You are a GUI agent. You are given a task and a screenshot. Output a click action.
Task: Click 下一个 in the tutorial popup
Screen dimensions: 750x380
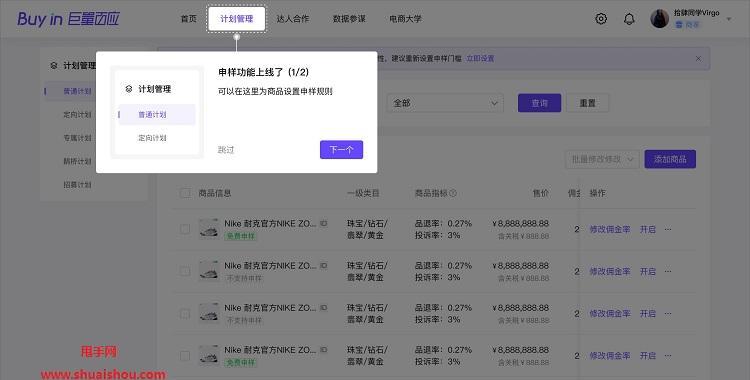click(342, 150)
